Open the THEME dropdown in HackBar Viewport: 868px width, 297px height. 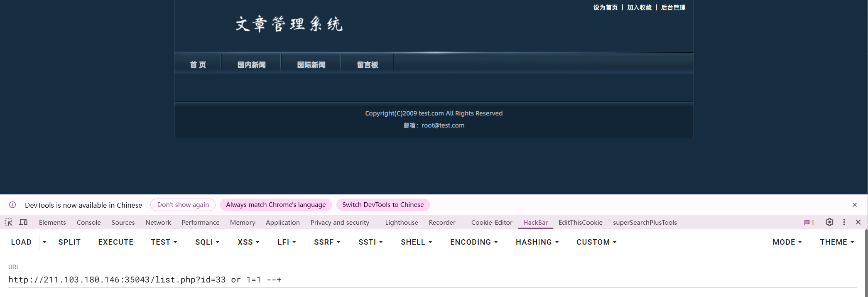[837, 242]
